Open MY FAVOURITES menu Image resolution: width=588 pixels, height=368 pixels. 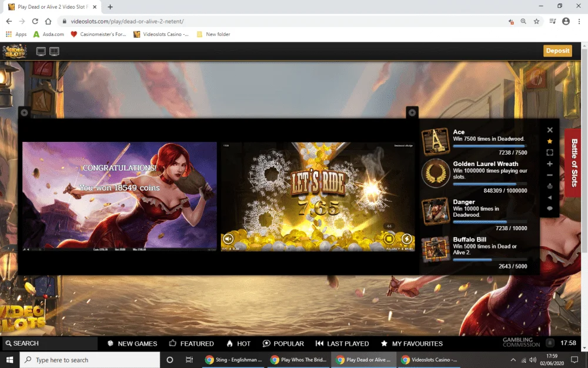click(412, 344)
